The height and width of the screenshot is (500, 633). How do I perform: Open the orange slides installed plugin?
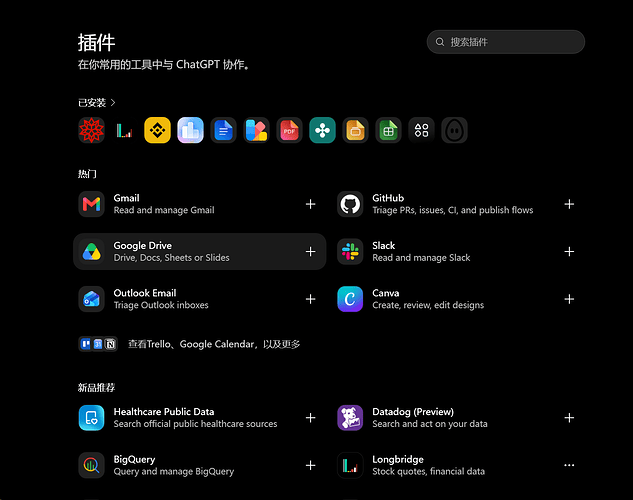point(355,130)
